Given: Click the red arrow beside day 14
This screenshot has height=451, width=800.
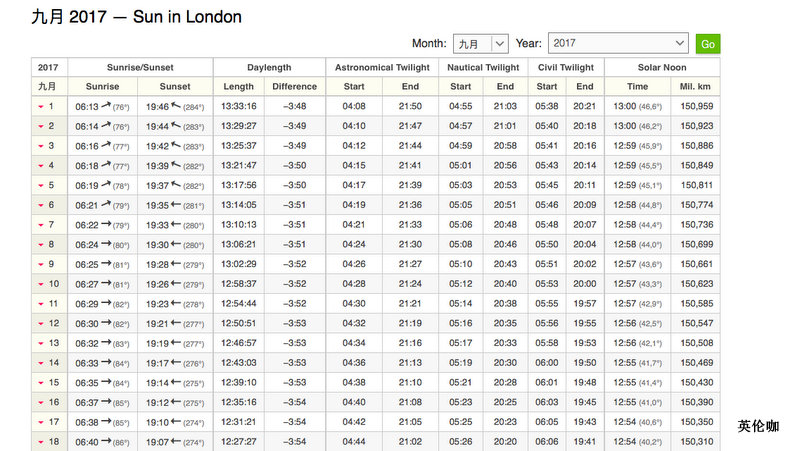Looking at the screenshot, I should [x=41, y=364].
